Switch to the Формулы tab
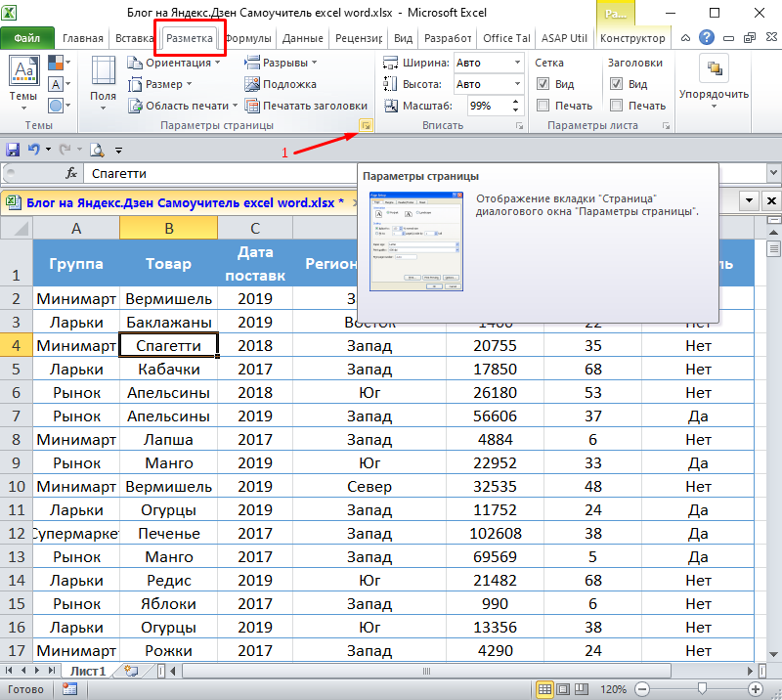This screenshot has width=782, height=700. (249, 38)
